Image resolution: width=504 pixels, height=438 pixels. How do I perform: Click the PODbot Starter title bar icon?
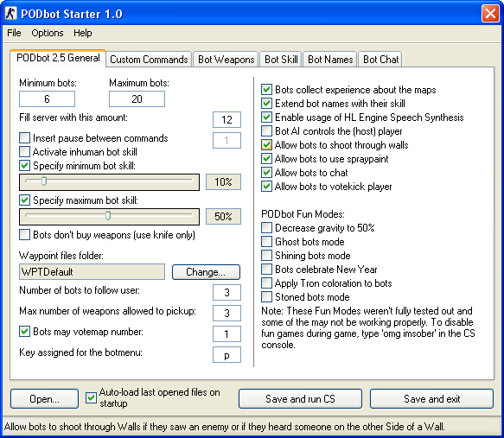pos(11,14)
